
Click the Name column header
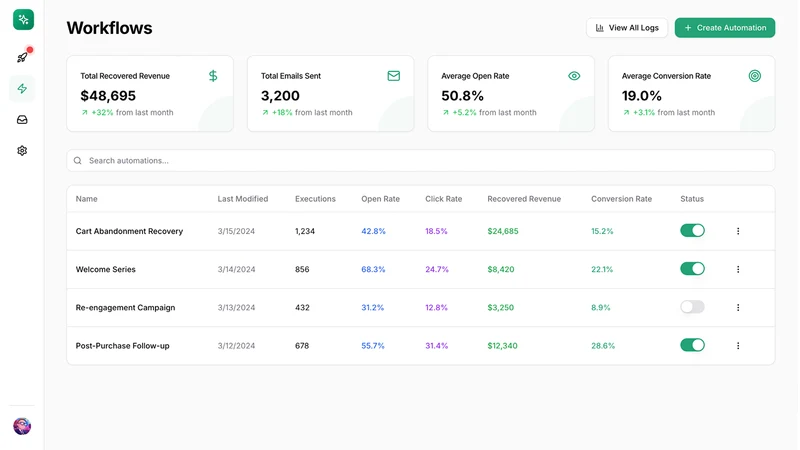pos(86,199)
